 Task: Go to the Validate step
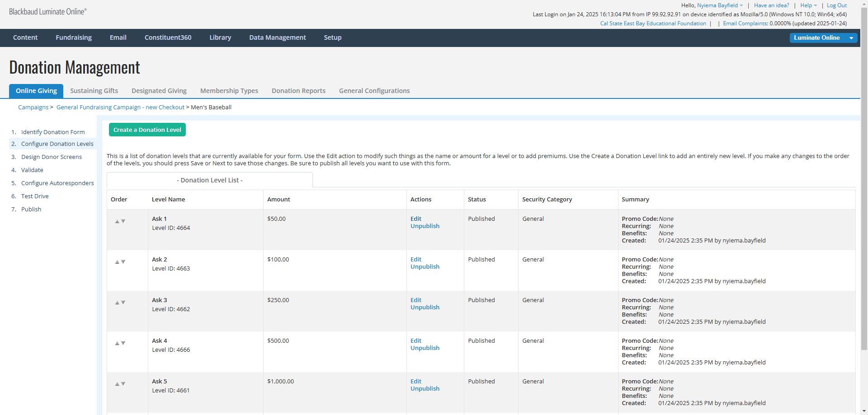coord(32,170)
